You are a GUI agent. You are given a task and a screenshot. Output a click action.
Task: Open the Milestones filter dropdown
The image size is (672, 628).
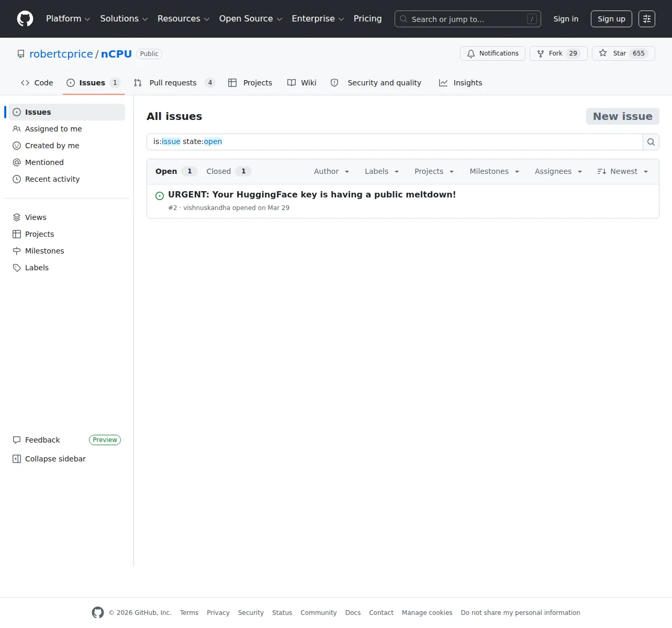click(494, 171)
